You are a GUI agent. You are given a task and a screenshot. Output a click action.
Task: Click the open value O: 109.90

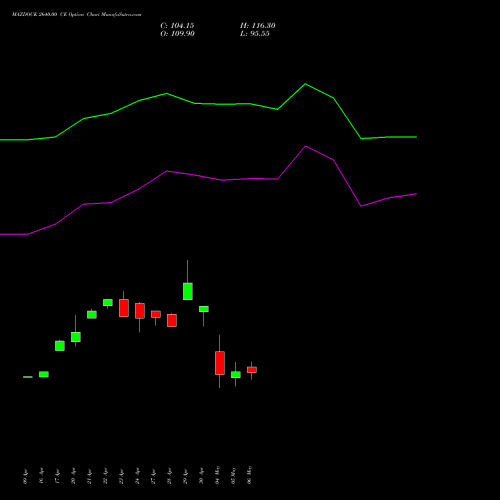coord(177,34)
